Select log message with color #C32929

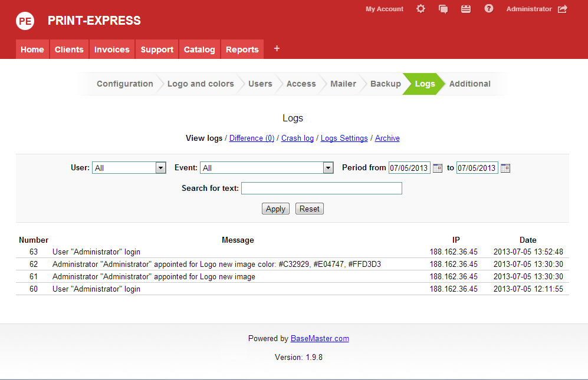coord(217,264)
